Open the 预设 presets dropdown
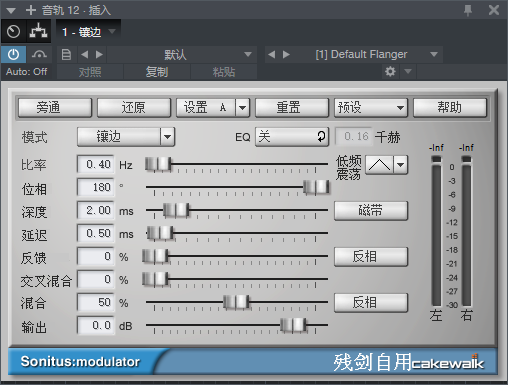The width and height of the screenshot is (508, 385). [371, 108]
